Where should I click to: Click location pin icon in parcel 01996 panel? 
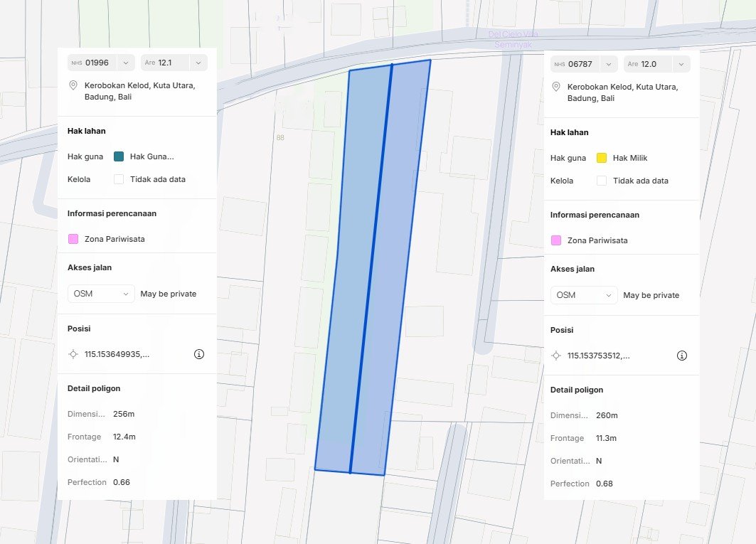pyautogui.click(x=73, y=85)
